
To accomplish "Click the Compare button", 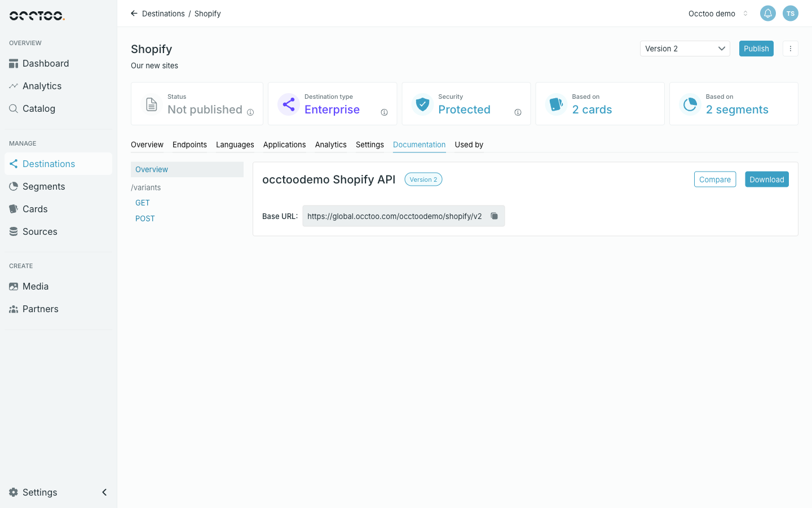I will (x=715, y=179).
